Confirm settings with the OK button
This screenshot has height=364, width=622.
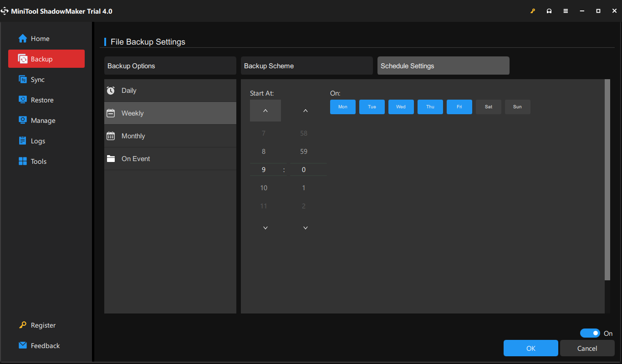point(530,348)
